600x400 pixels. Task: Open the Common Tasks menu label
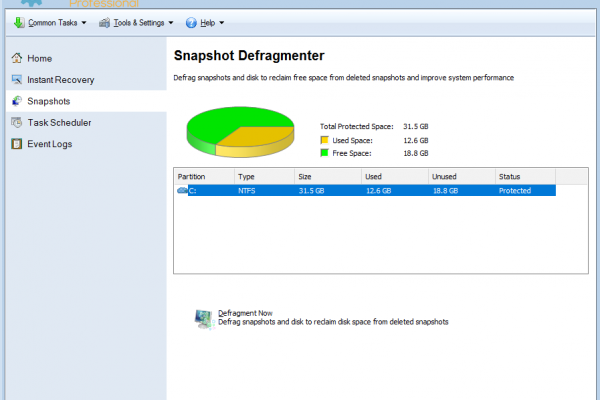pos(52,22)
